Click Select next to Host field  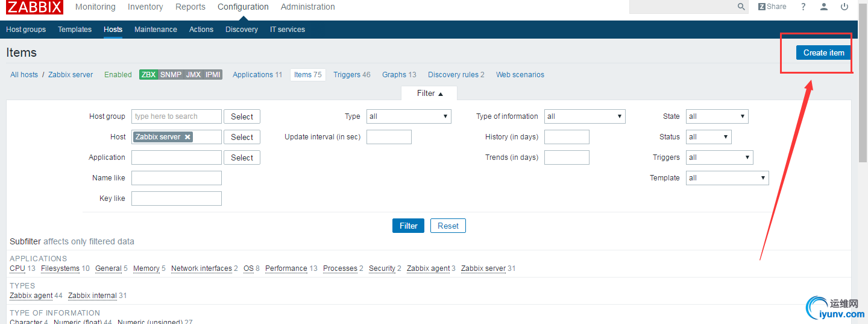point(242,137)
